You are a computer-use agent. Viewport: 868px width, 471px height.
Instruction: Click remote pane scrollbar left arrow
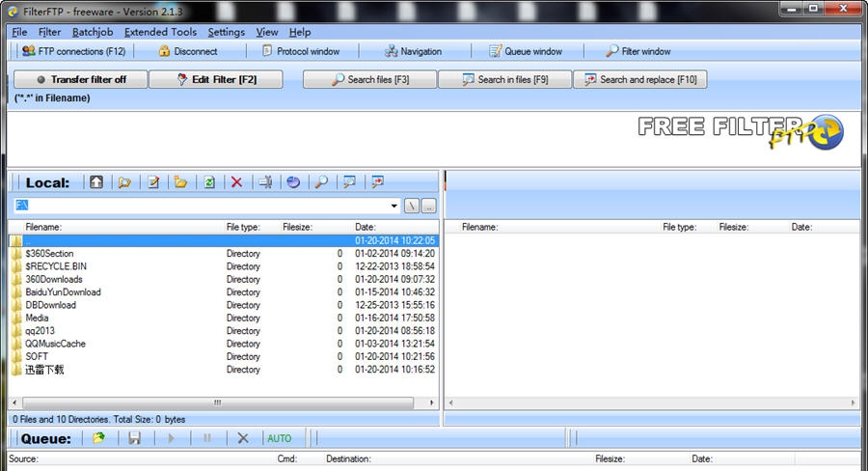[x=450, y=402]
